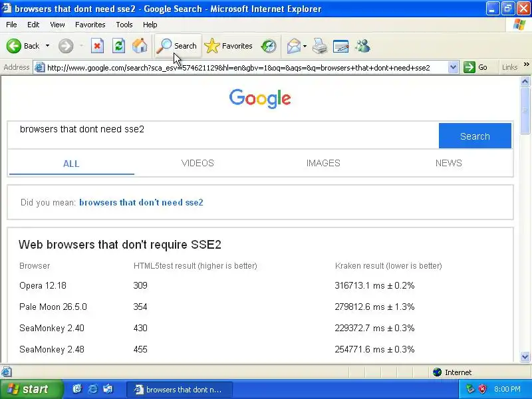
Task: Click the Mail envelope icon
Action: tap(293, 46)
